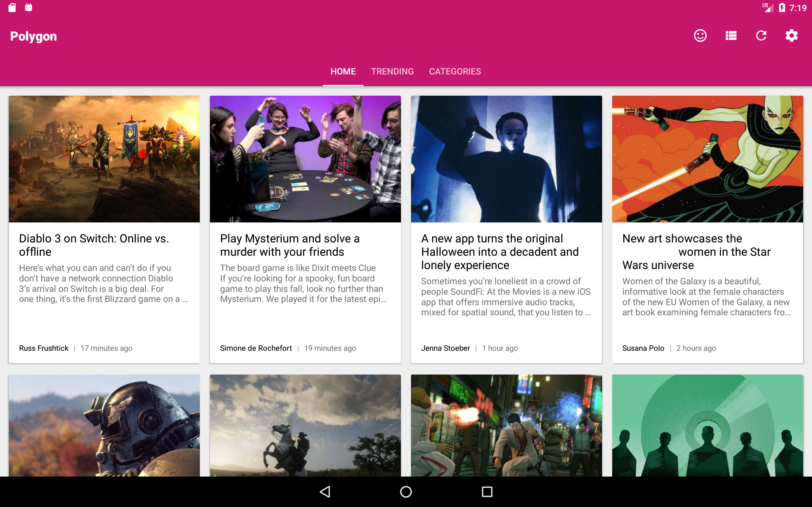The image size is (812, 507).
Task: Switch to the TRENDING tab
Action: point(392,71)
